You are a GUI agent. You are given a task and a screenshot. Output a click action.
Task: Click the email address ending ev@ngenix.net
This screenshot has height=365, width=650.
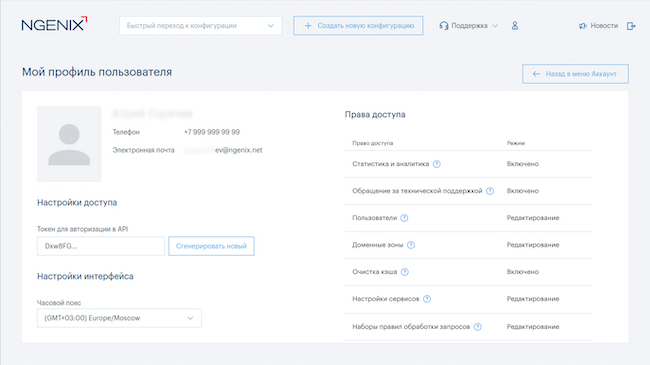click(x=223, y=150)
